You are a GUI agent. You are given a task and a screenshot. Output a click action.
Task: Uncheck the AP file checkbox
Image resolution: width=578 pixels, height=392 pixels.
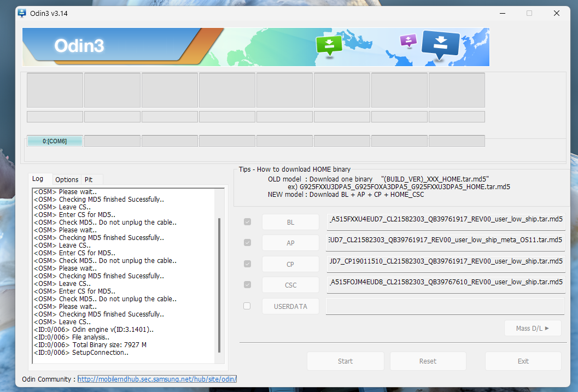click(x=247, y=242)
